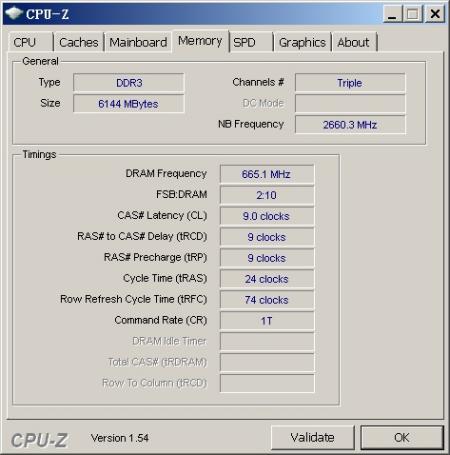Click the CPU-Z title bar icon
450x455 pixels.
(x=14, y=13)
